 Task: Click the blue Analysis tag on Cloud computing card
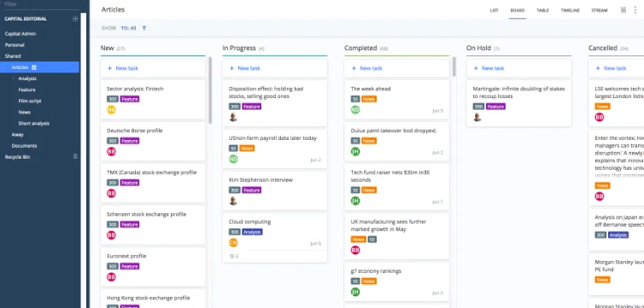point(252,232)
